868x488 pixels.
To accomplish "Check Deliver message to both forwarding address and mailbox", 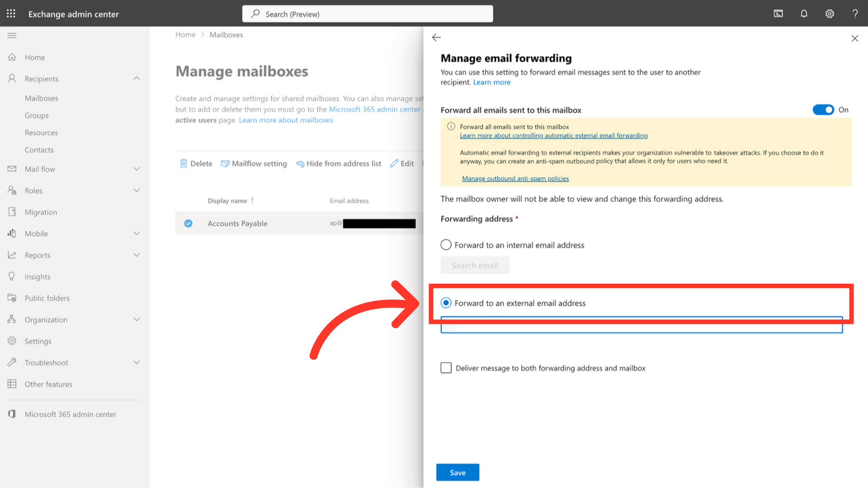I will point(446,368).
